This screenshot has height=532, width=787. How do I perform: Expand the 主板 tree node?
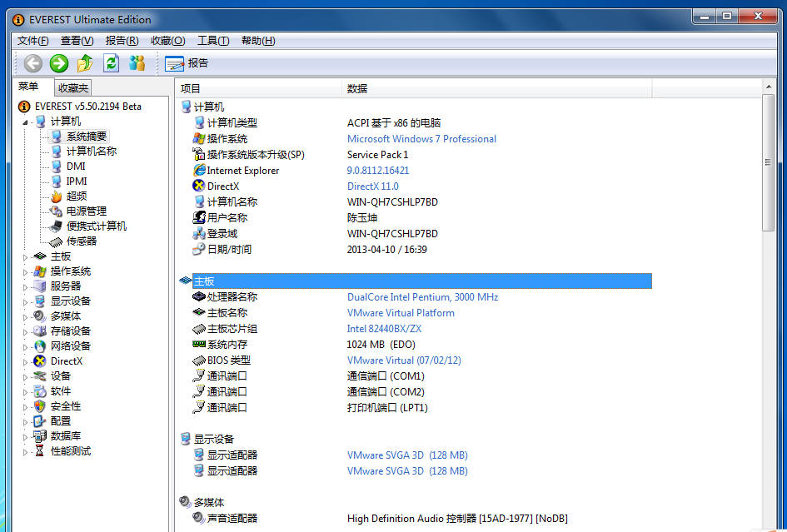[26, 256]
